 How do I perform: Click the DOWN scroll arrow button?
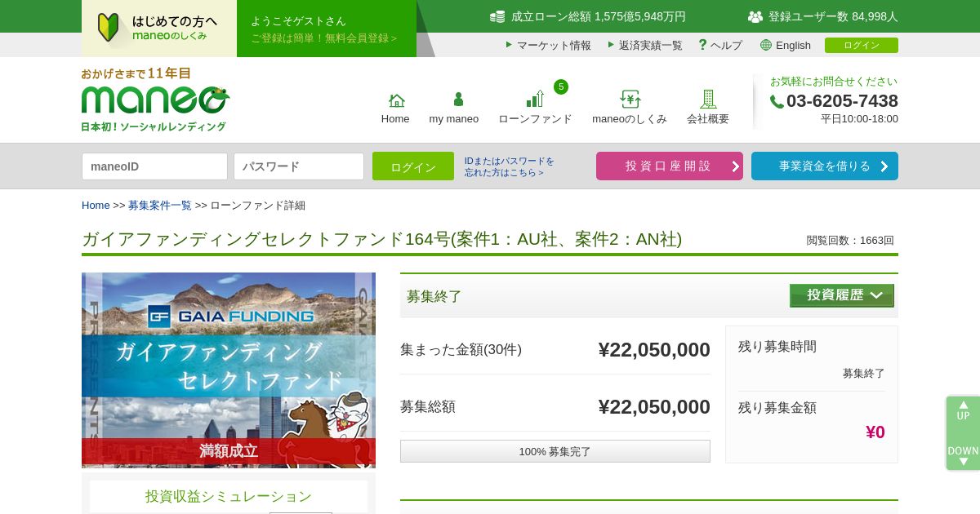(x=964, y=456)
